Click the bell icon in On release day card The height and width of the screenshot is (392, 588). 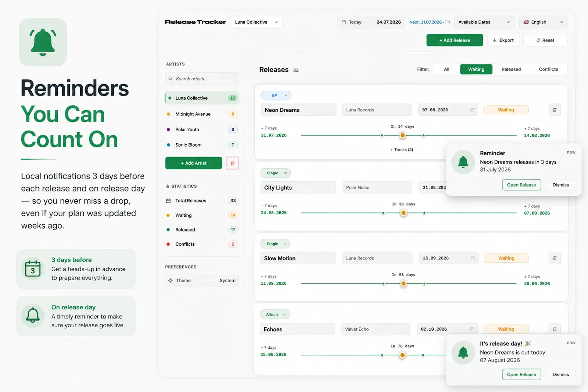point(33,316)
